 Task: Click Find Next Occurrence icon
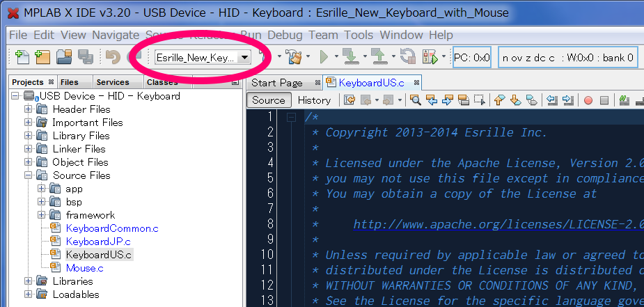coord(447,100)
